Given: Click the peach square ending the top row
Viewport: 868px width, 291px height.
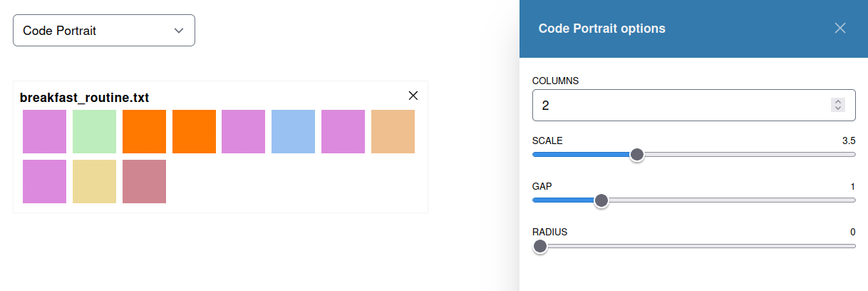Looking at the screenshot, I should point(393,131).
